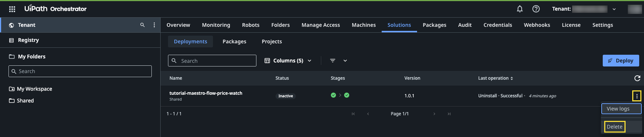Open the Credentials tab

498,25
